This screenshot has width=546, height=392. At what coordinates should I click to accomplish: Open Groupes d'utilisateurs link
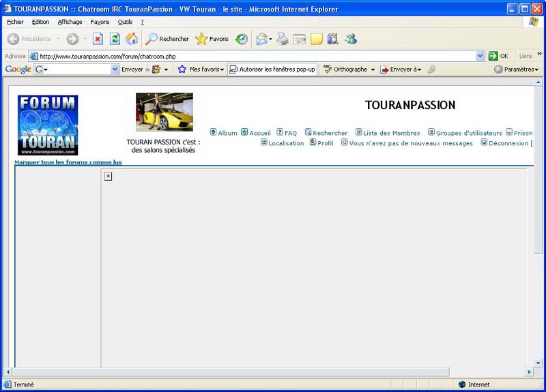[469, 133]
